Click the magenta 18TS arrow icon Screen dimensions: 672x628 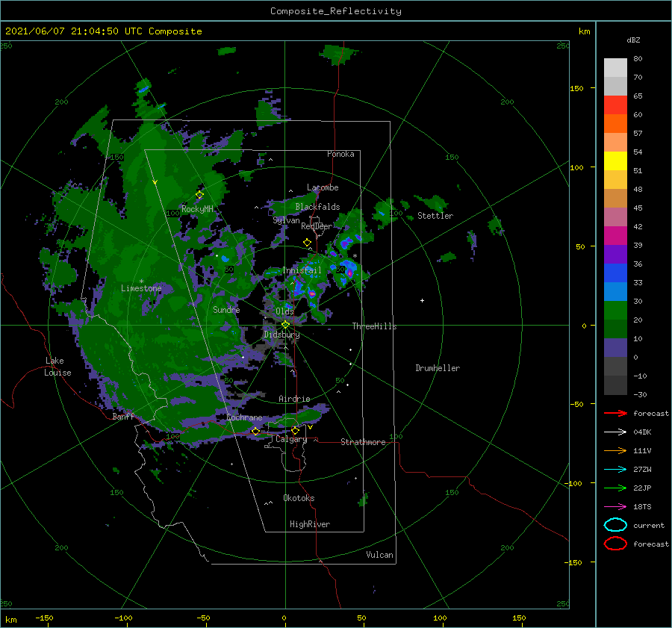click(615, 507)
